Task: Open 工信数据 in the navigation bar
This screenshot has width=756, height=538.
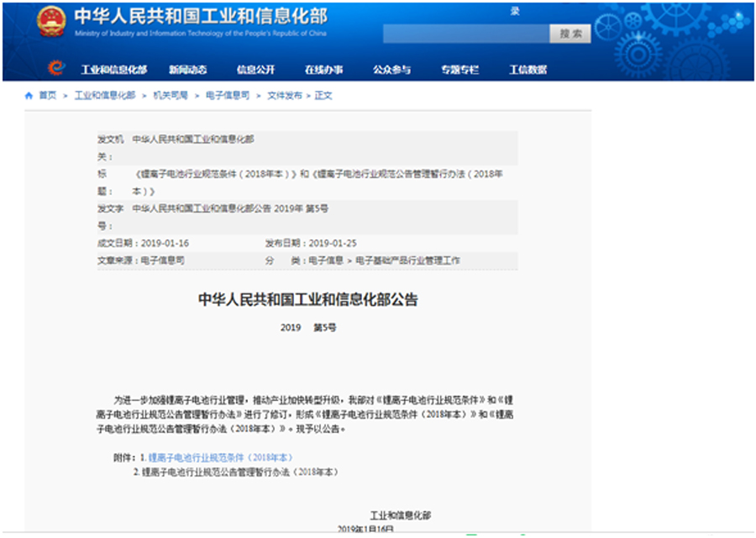Action: pos(528,70)
